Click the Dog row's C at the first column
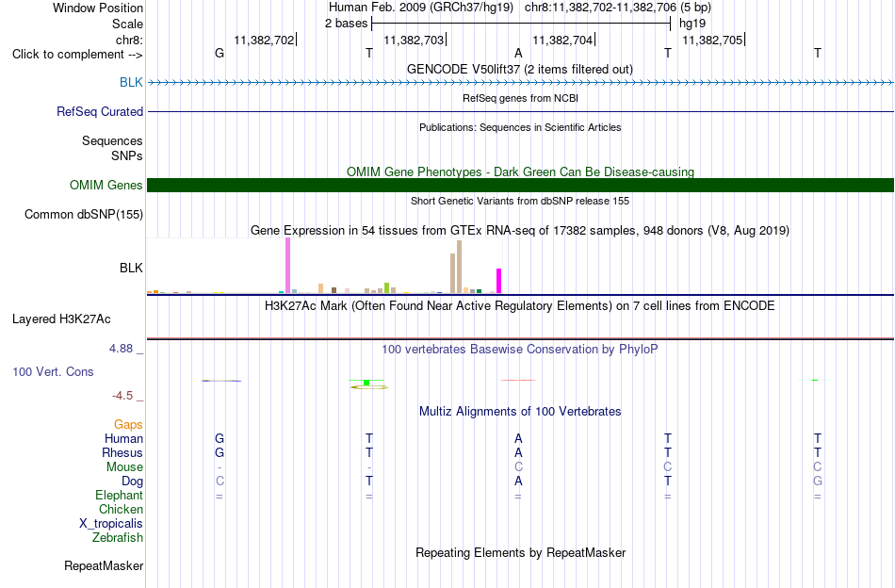 coord(220,482)
